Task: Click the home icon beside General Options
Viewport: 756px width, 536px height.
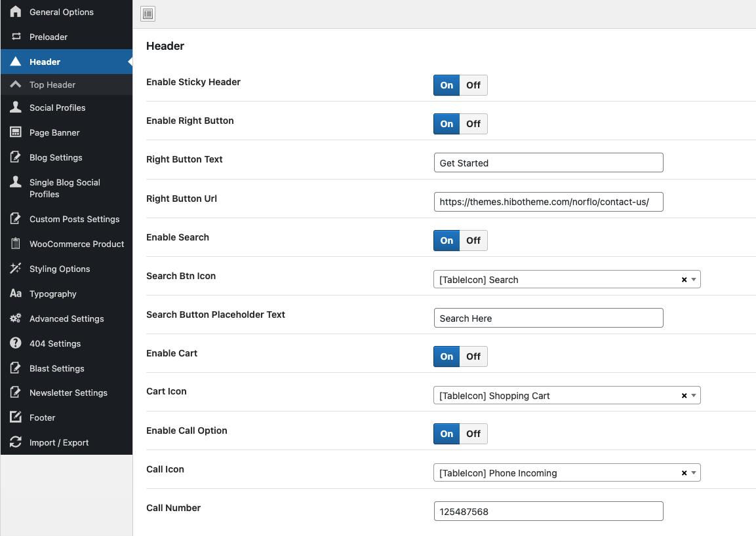Action: [16, 12]
